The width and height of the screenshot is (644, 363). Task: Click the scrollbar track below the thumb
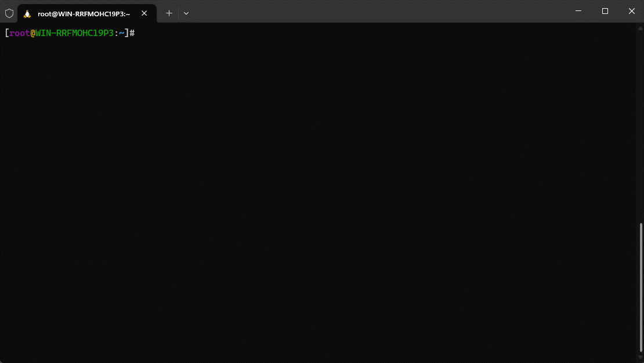pyautogui.click(x=641, y=355)
